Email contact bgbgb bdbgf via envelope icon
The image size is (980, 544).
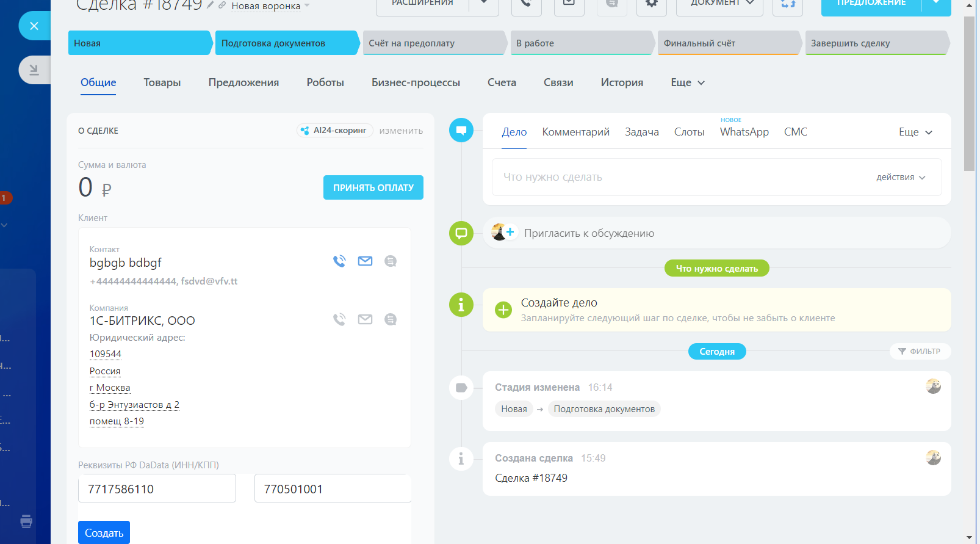point(365,261)
